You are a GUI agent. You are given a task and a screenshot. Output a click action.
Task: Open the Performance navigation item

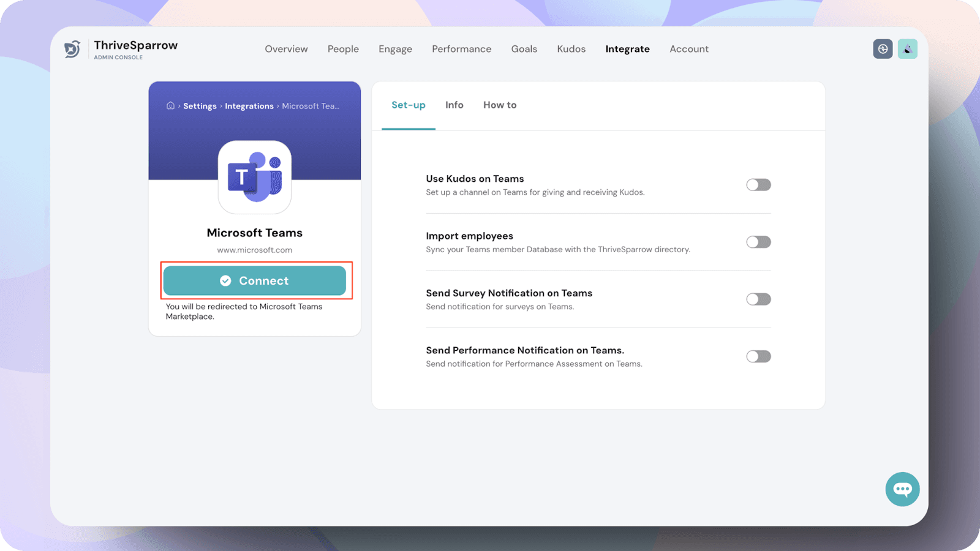461,49
